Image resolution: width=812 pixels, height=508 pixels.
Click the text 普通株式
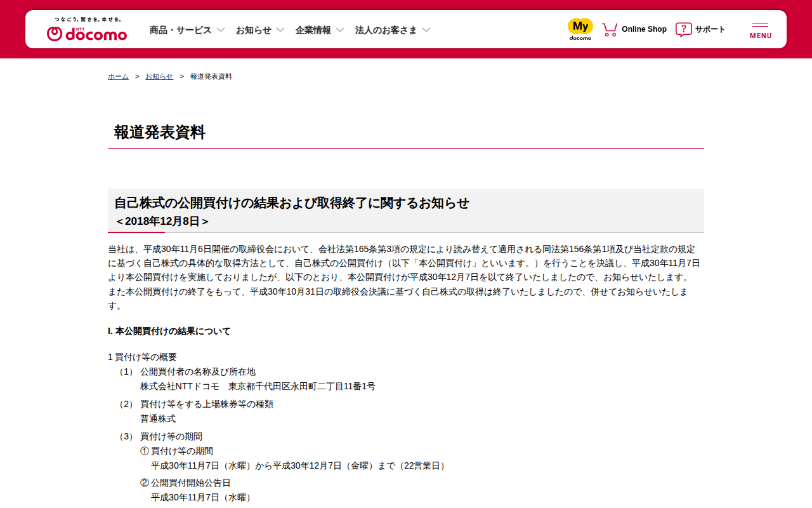point(158,418)
